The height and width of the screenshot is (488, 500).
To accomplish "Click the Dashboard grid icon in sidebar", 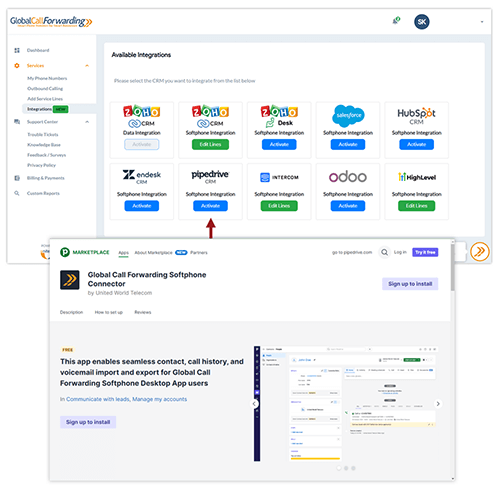I will (x=17, y=50).
